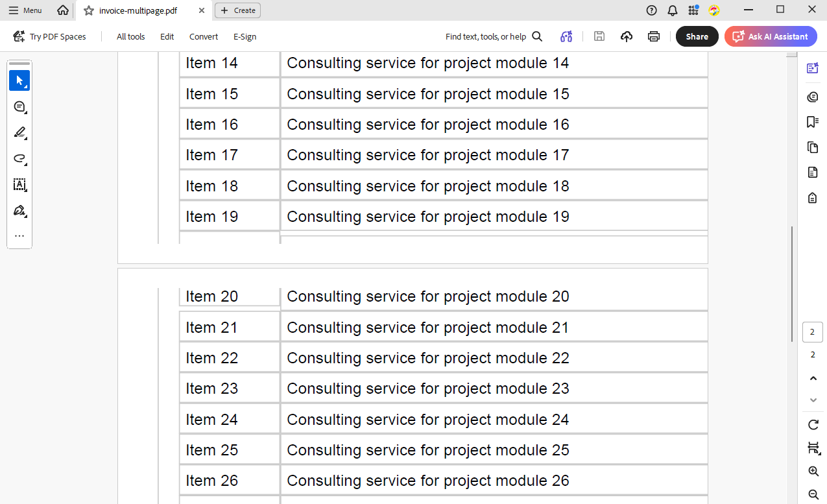Click the Share button
This screenshot has height=504, width=827.
click(697, 36)
